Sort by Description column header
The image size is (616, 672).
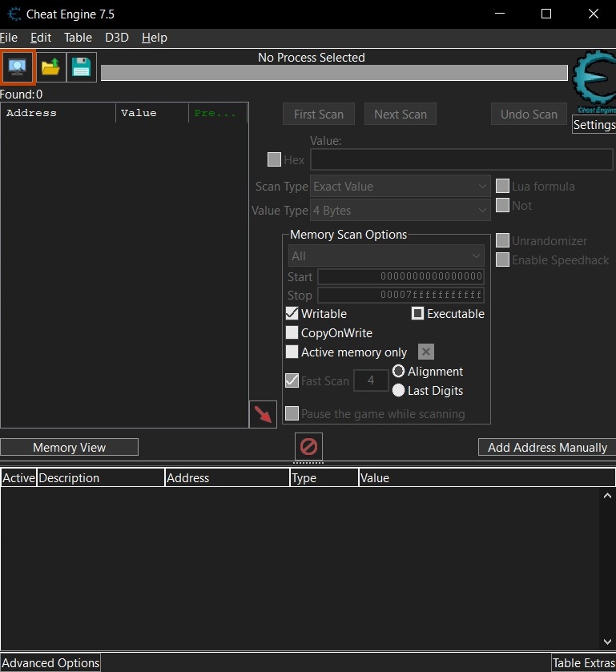click(101, 478)
